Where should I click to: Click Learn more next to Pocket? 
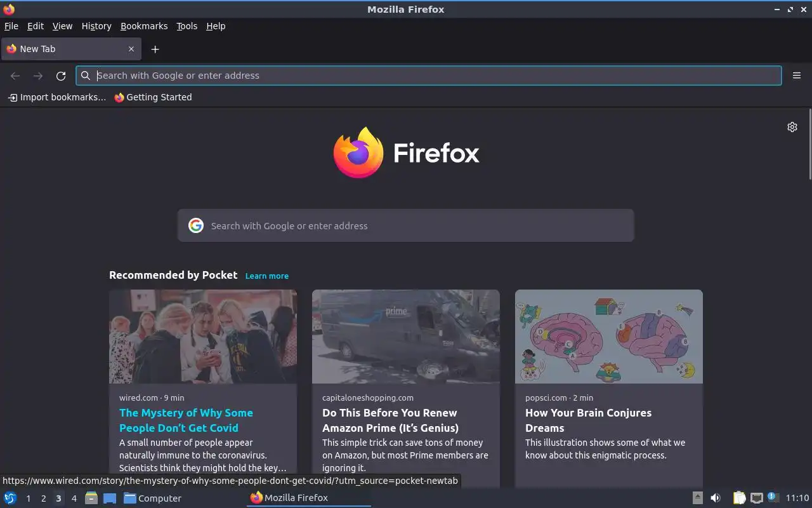[266, 276]
